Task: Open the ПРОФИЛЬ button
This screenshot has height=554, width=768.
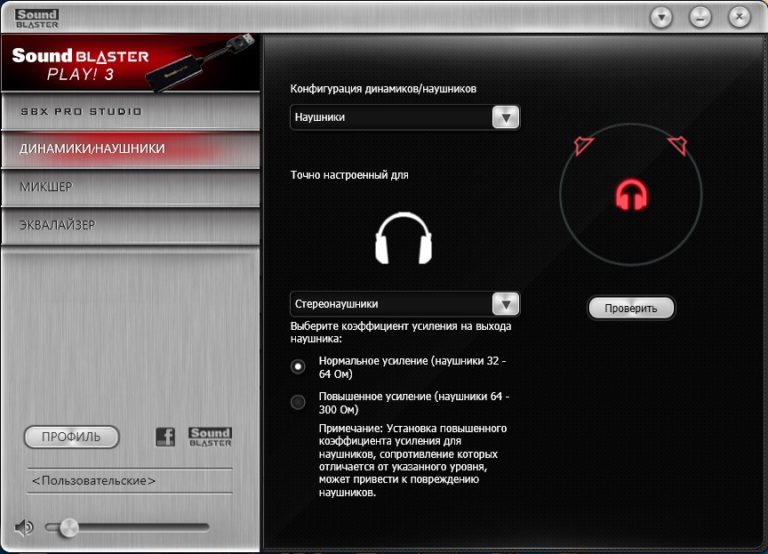Action: pyautogui.click(x=72, y=437)
